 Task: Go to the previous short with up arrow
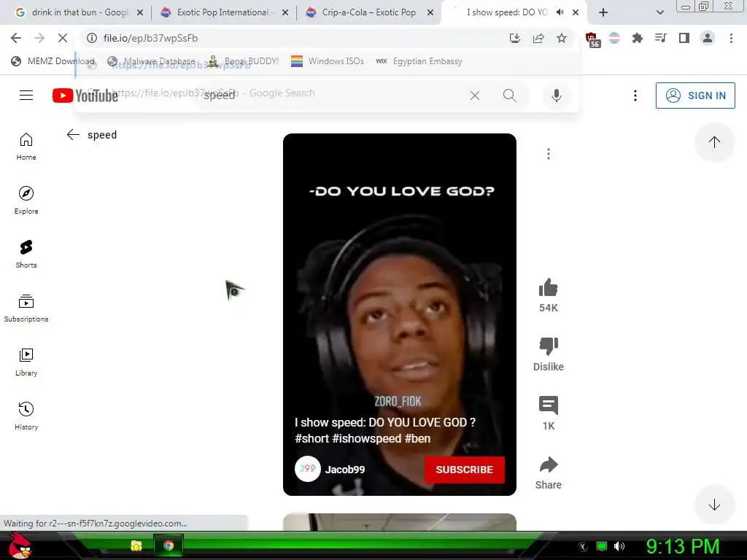point(714,142)
